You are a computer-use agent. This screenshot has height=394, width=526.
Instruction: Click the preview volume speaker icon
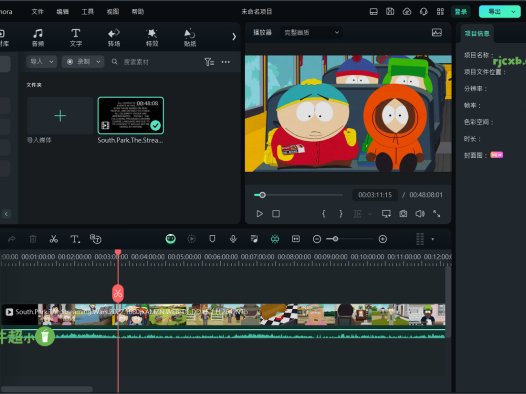420,214
